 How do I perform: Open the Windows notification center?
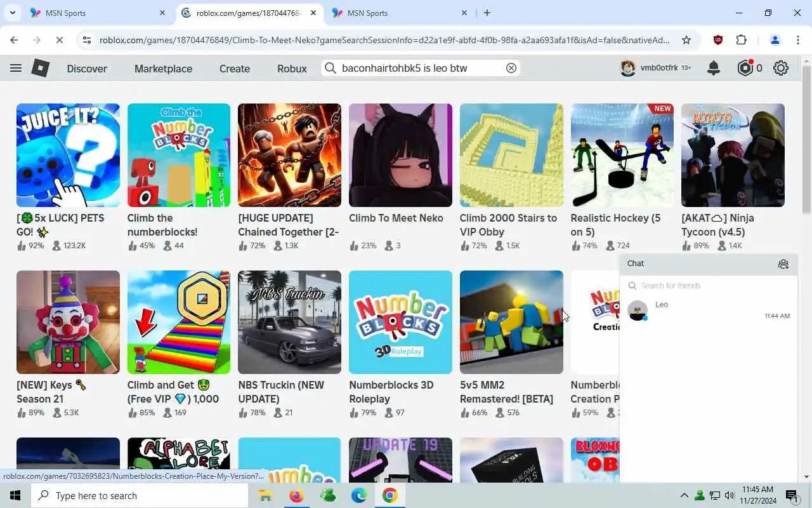792,496
